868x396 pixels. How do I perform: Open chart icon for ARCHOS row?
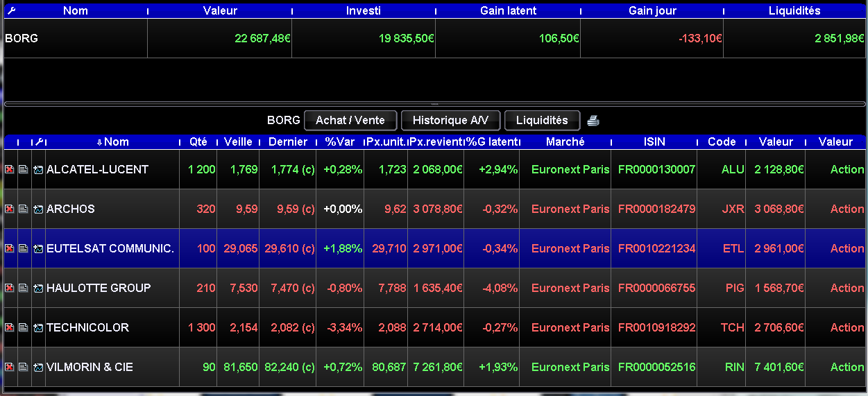tap(38, 209)
